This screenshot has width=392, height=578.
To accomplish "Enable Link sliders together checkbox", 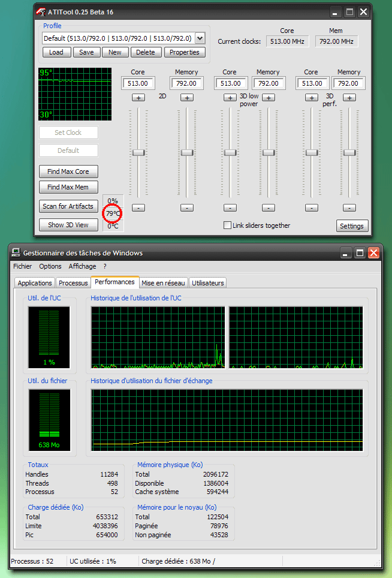I will click(x=227, y=225).
